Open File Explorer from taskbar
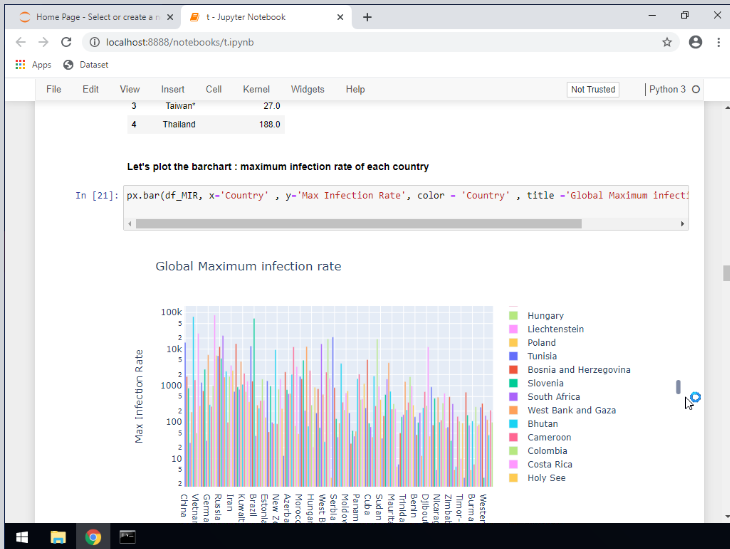The width and height of the screenshot is (730, 549). coord(57,536)
